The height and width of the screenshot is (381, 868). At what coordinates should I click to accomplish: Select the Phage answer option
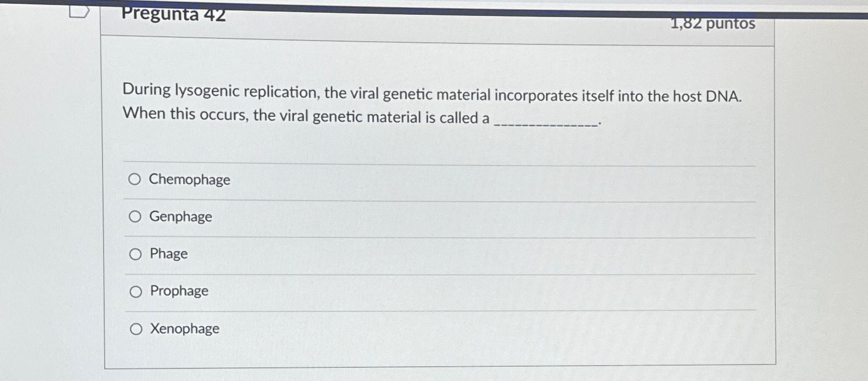(x=135, y=253)
